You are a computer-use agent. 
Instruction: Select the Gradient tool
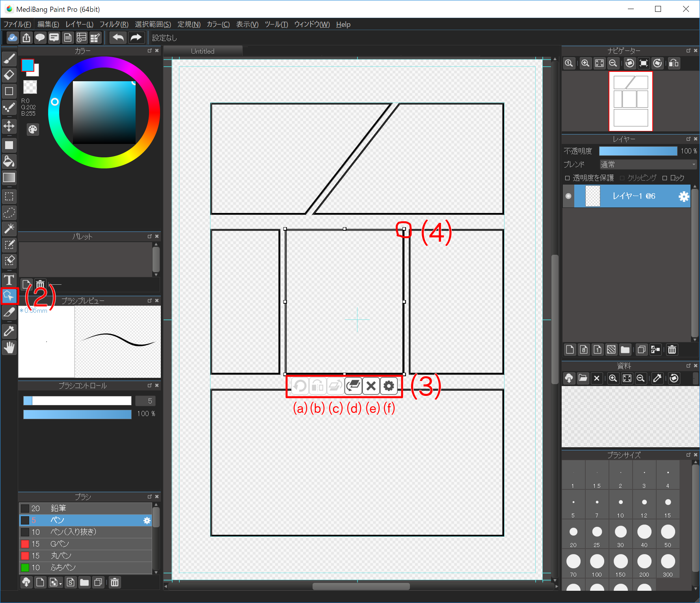[x=9, y=177]
